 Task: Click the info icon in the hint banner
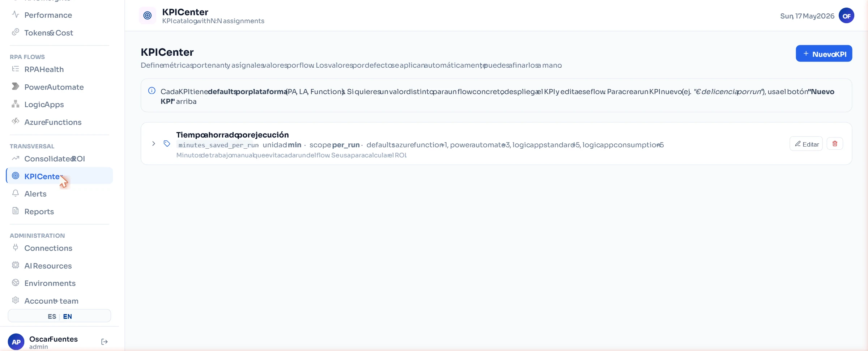tap(152, 90)
